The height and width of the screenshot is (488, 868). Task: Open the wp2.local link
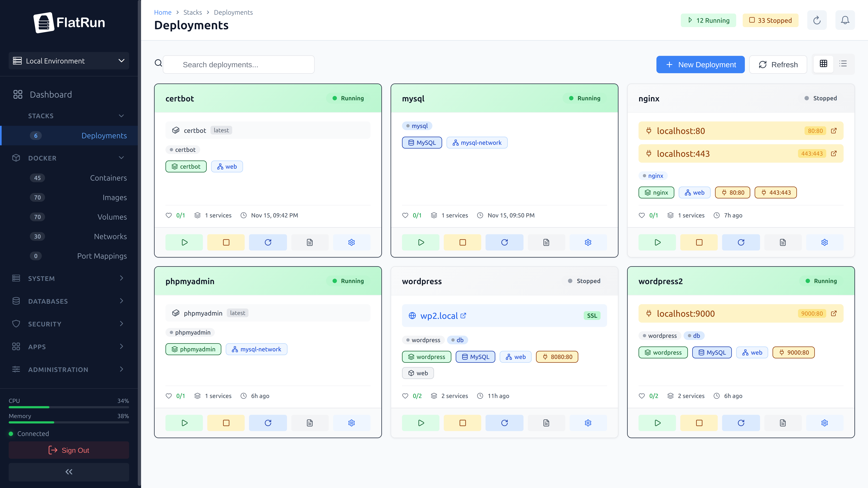click(439, 316)
